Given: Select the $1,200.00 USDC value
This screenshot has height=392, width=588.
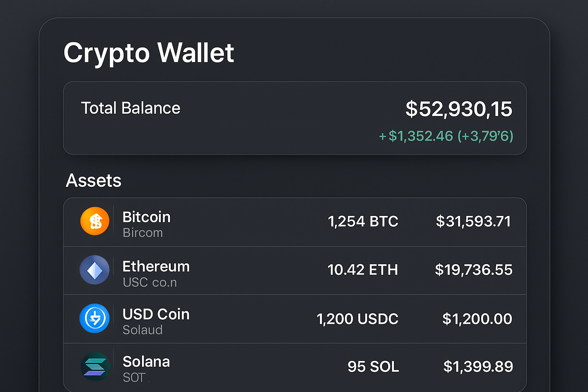Looking at the screenshot, I should [477, 318].
